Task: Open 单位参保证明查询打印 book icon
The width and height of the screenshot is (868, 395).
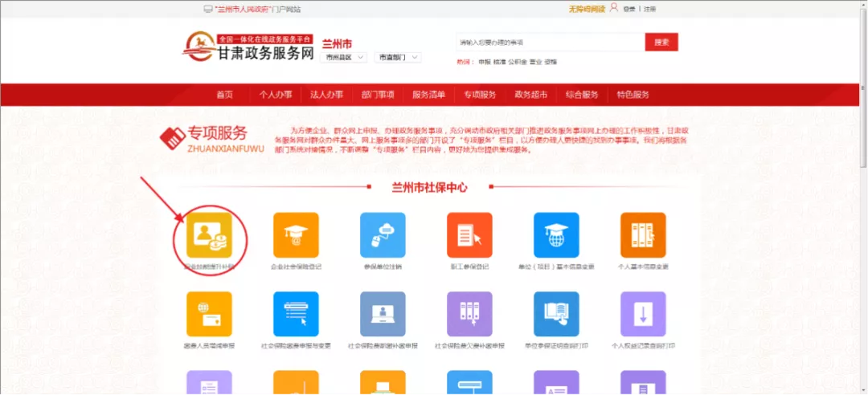Action: click(556, 314)
